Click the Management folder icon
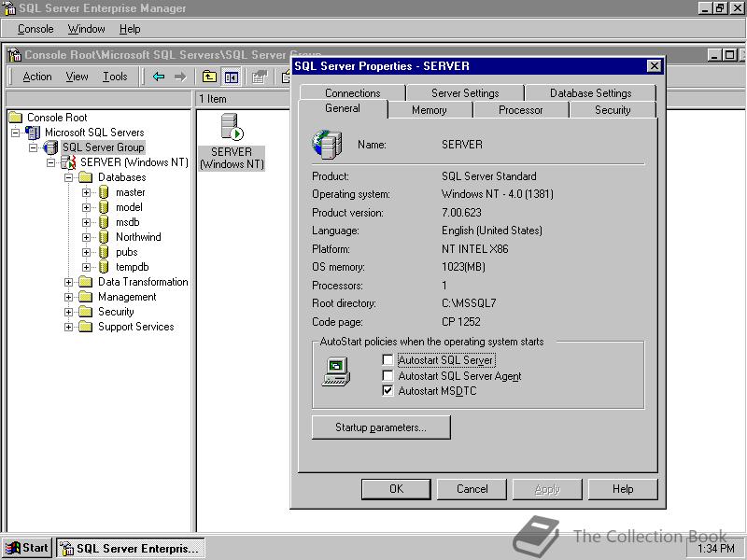Viewport: 747px width, 560px height. point(86,297)
